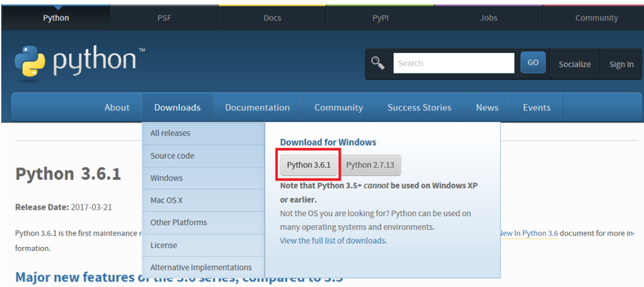Open the Sign In link
The image size is (644, 287).
621,64
